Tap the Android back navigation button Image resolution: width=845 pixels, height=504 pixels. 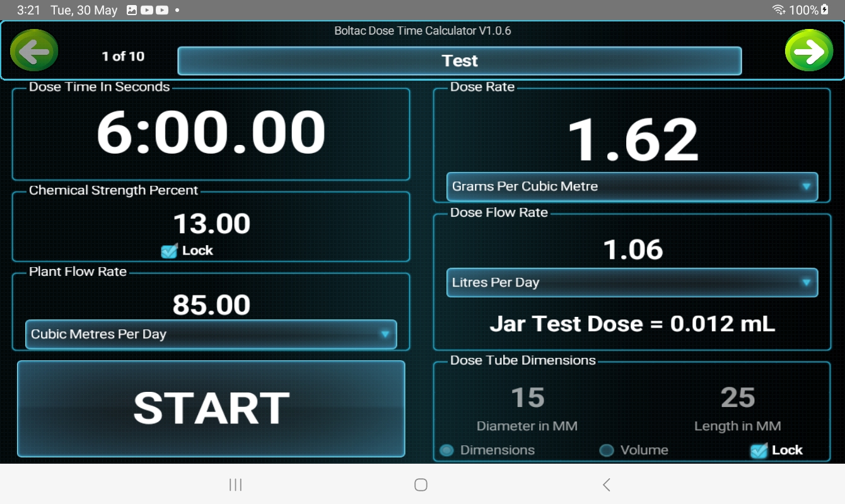tap(607, 484)
